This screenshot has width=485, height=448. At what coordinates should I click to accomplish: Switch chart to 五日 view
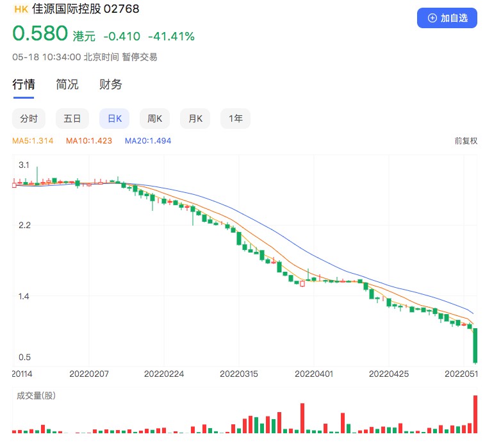[x=72, y=119]
